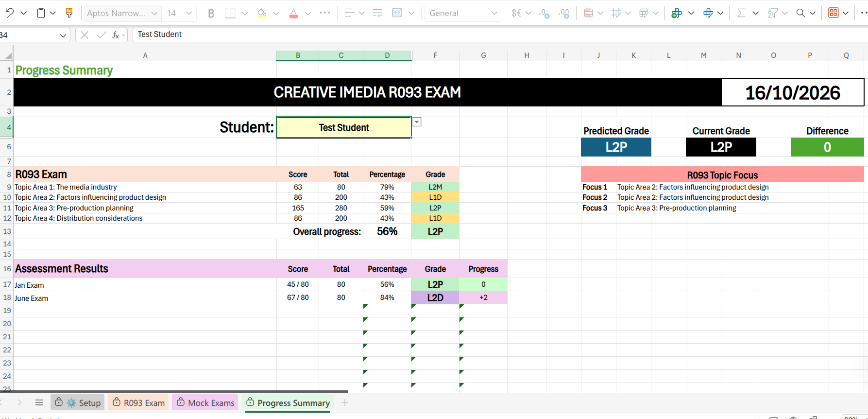Open Conditional Formatting icon

[x=588, y=13]
